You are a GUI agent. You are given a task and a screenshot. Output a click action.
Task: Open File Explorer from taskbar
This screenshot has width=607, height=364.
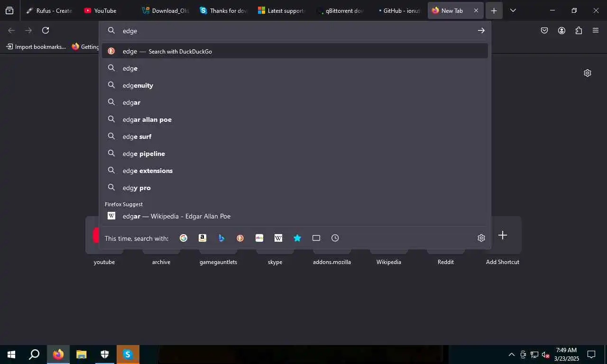pos(82,355)
